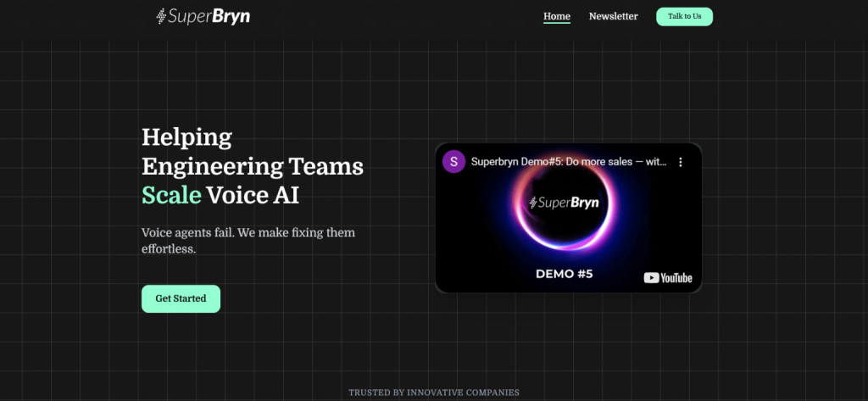Click 'Trusted by innovative companies' text

(434, 393)
